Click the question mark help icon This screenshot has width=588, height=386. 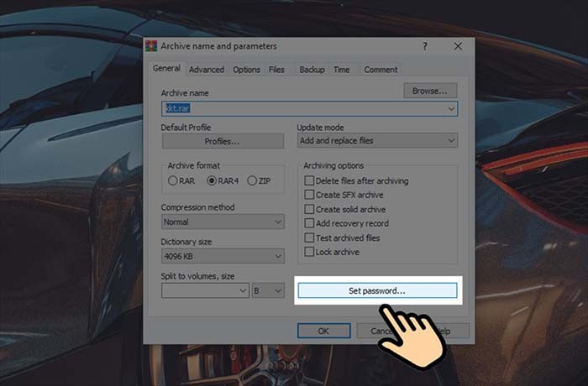(x=425, y=46)
